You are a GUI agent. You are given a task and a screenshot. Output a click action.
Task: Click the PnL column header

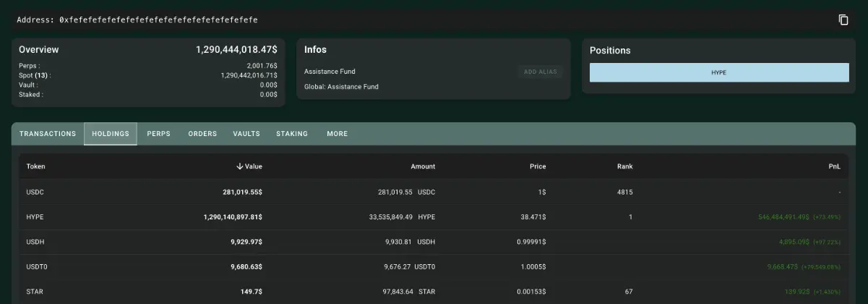pos(834,166)
